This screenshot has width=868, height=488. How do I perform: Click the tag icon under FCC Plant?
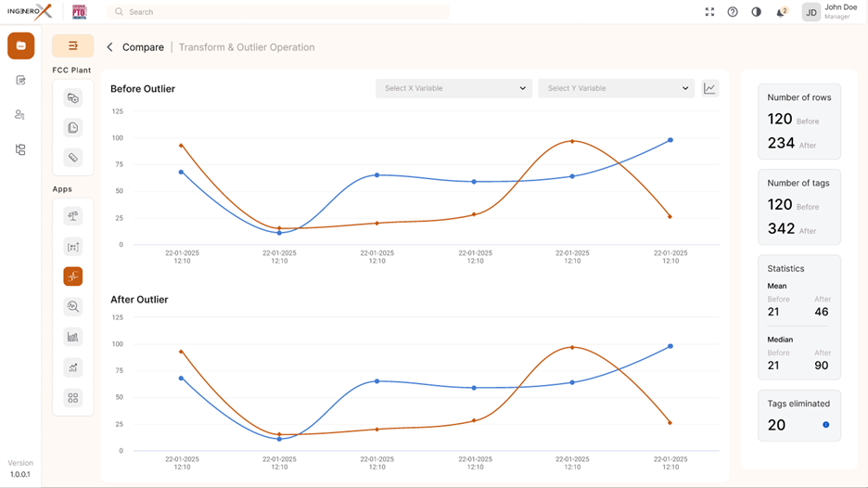click(73, 158)
